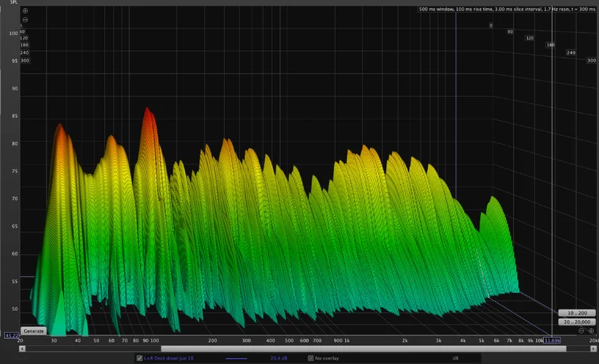This screenshot has width=599, height=364.
Task: Click the vertical axis zoom-out icon
Action: point(25,20)
